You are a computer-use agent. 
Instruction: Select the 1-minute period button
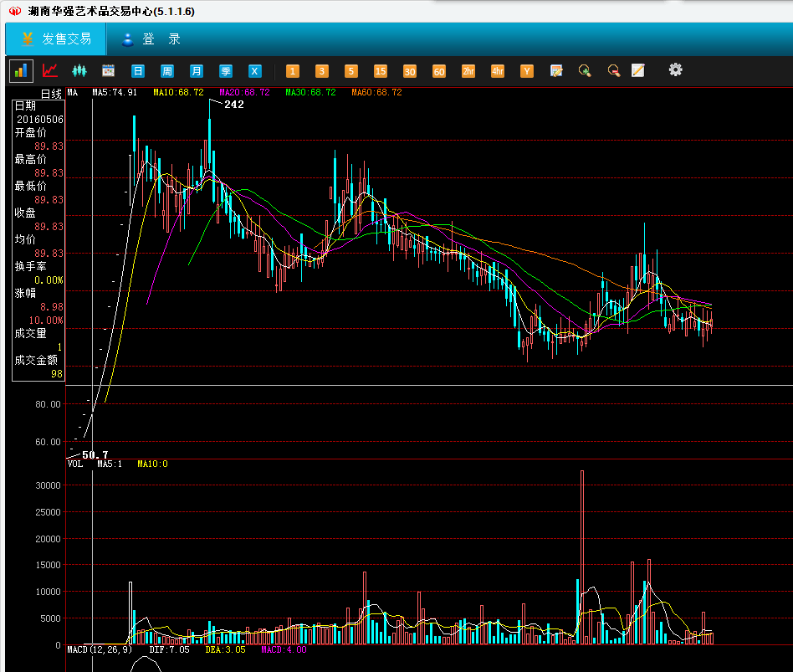292,71
